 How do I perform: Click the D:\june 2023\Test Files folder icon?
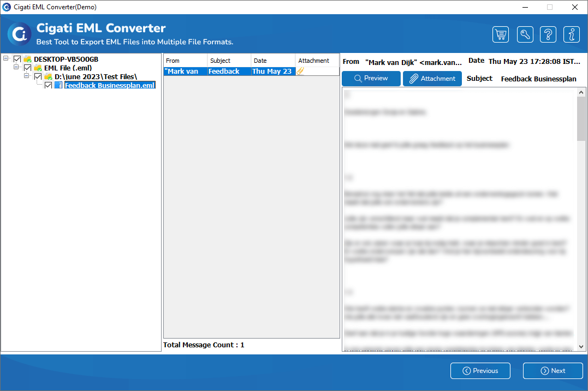point(48,76)
